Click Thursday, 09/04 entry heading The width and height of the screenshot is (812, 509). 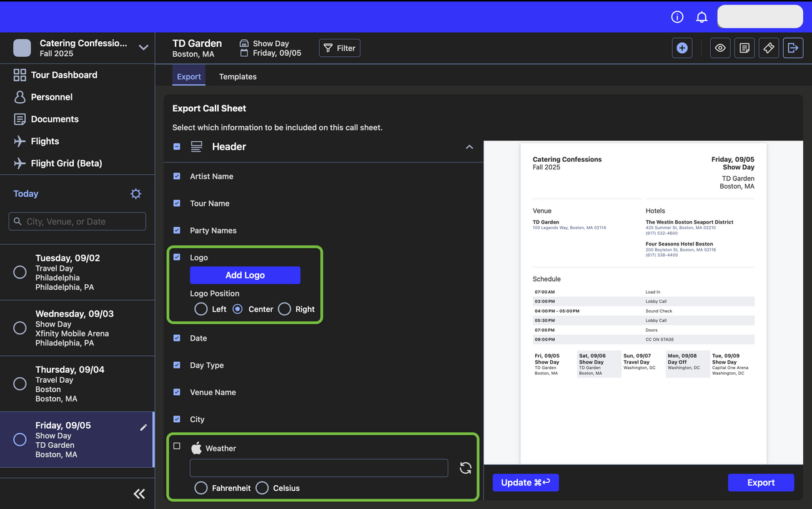69,370
